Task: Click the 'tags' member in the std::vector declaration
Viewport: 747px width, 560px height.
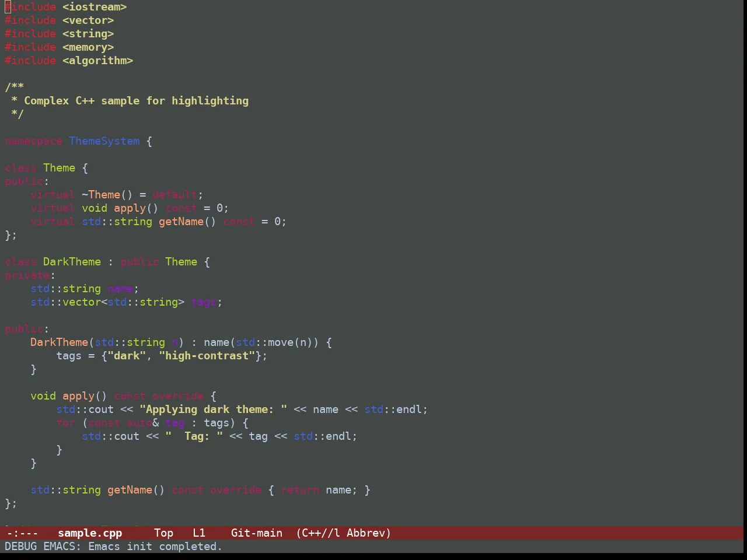Action: (204, 302)
